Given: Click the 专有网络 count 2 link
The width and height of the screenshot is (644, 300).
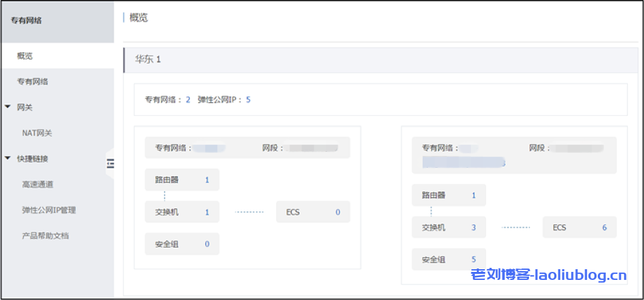Looking at the screenshot, I should coord(188,100).
